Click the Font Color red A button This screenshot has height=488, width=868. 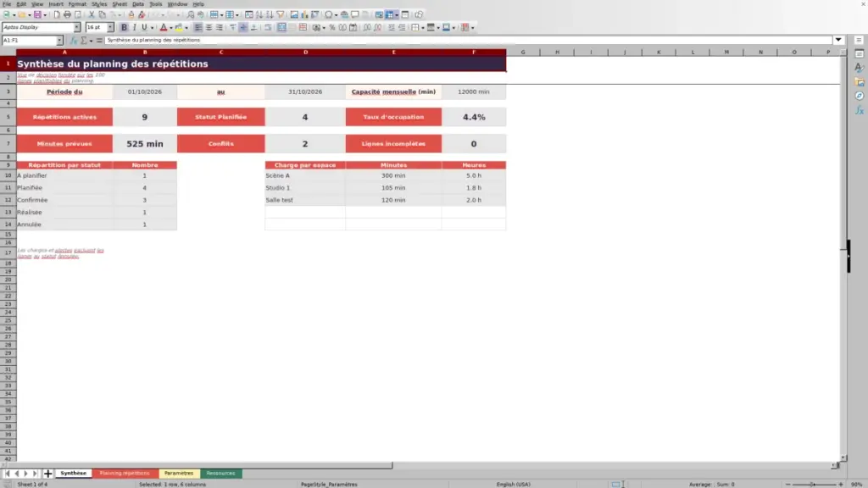(164, 27)
